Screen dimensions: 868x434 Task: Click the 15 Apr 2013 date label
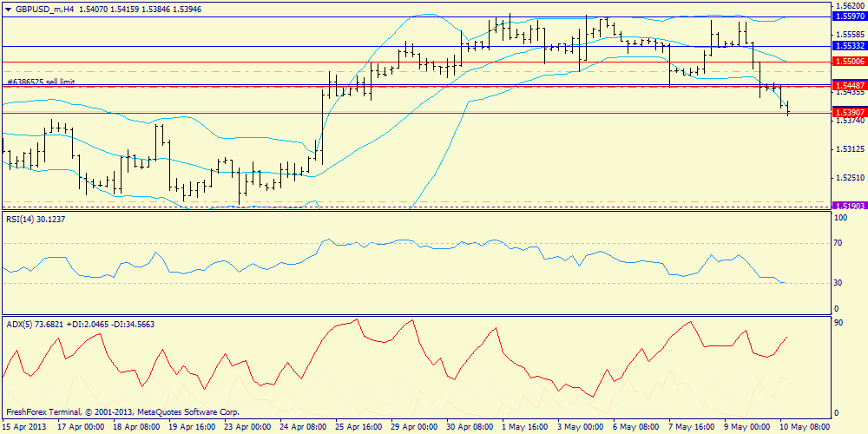[x=24, y=427]
